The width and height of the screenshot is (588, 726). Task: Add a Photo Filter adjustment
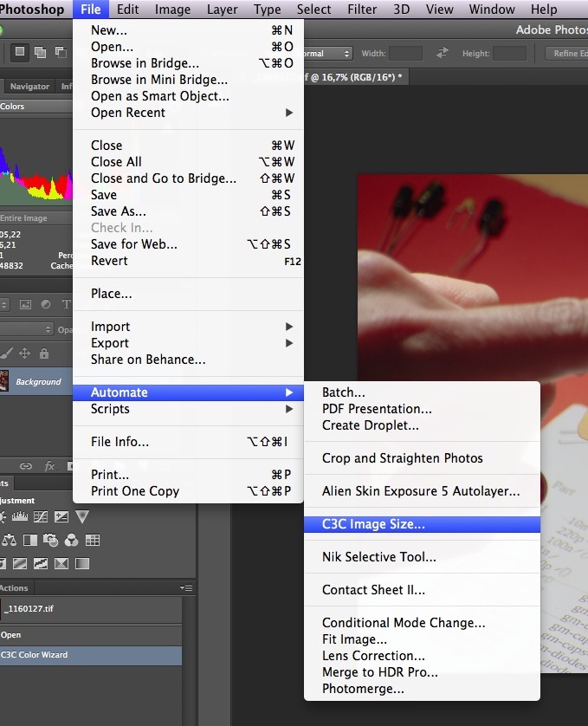(50, 540)
